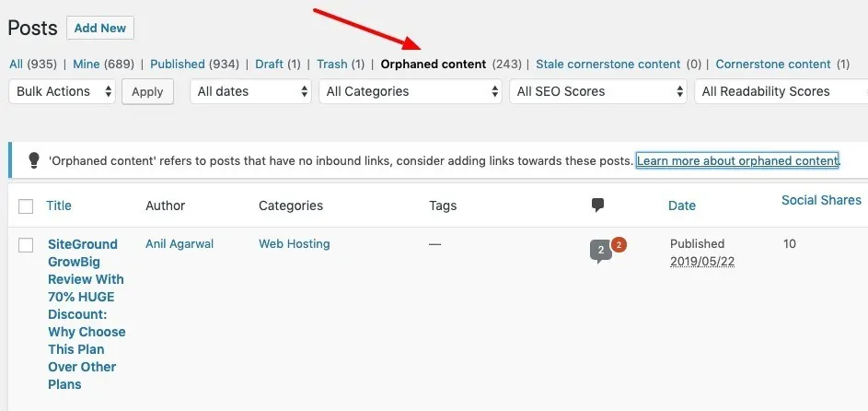
Task: Expand the All Readability Scores filter
Action: 781,91
